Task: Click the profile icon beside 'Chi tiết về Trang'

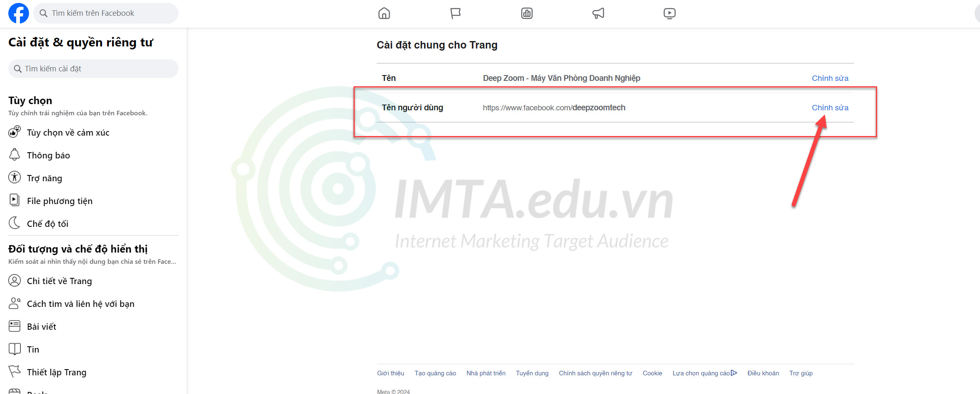Action: [x=15, y=280]
